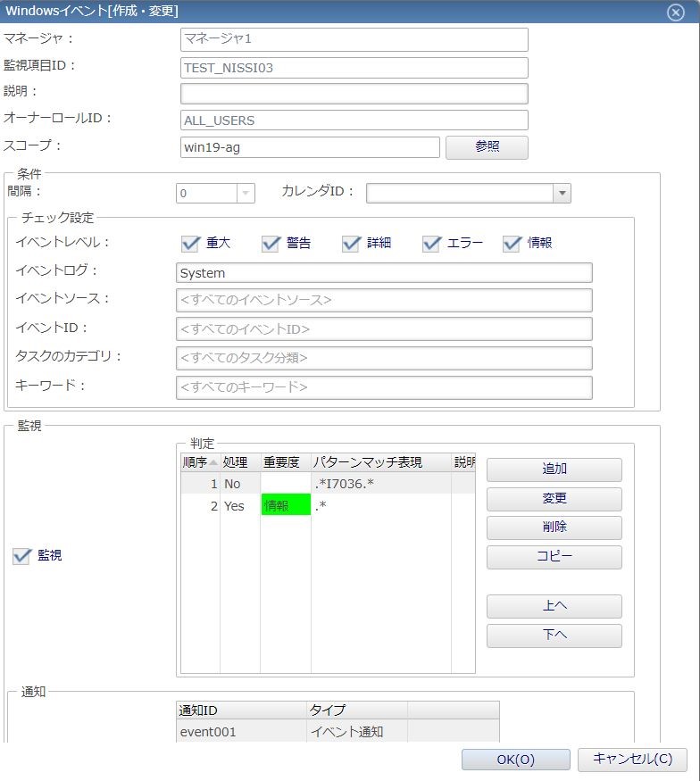This screenshot has height=781, width=700.
Task: Select the rule row .*I7036.*
Action: [328, 484]
